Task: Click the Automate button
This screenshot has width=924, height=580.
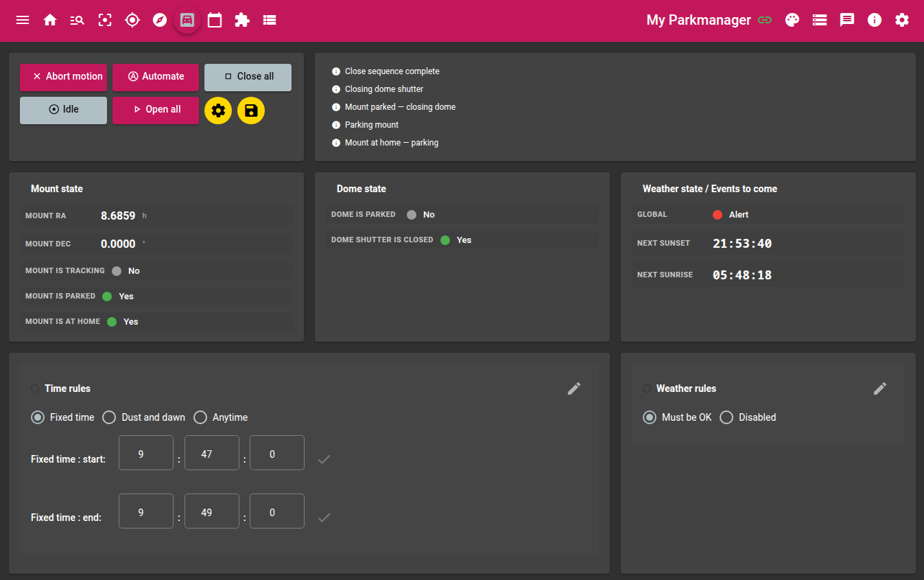Action: pyautogui.click(x=156, y=77)
